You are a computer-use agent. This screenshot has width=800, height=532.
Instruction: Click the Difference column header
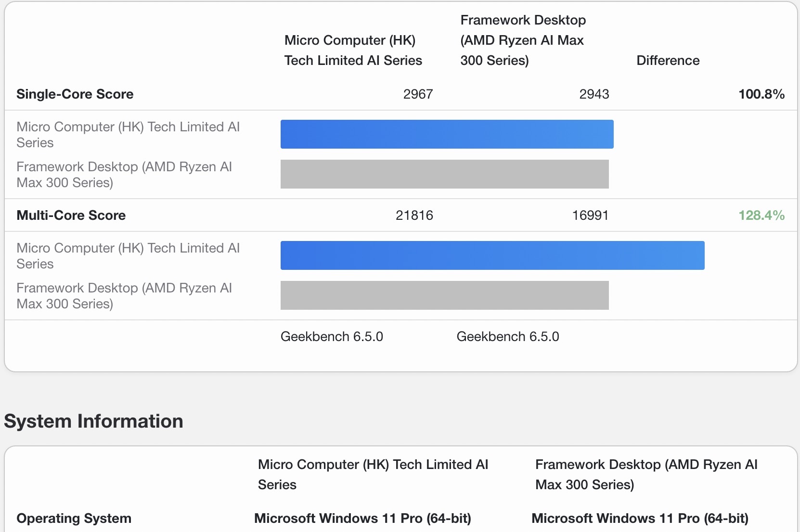click(668, 61)
